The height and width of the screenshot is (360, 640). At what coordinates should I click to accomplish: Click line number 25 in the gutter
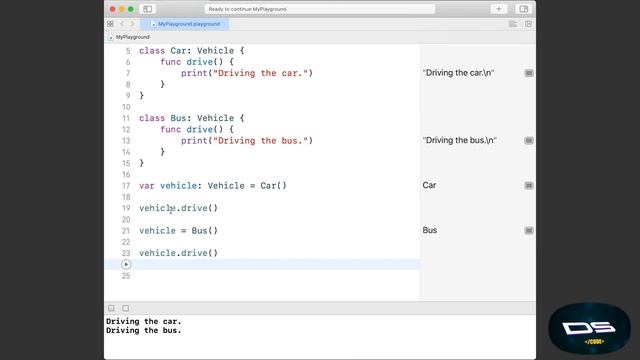[x=126, y=276]
